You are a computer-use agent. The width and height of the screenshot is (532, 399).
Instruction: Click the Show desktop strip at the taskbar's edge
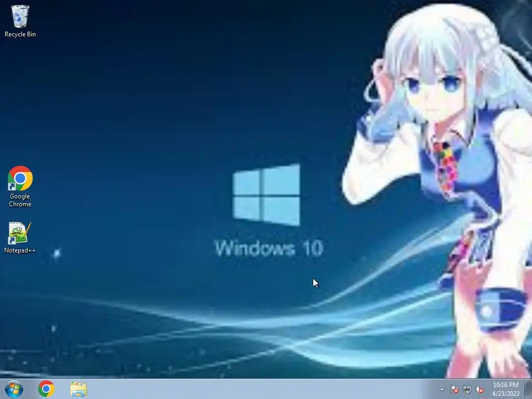(528, 389)
